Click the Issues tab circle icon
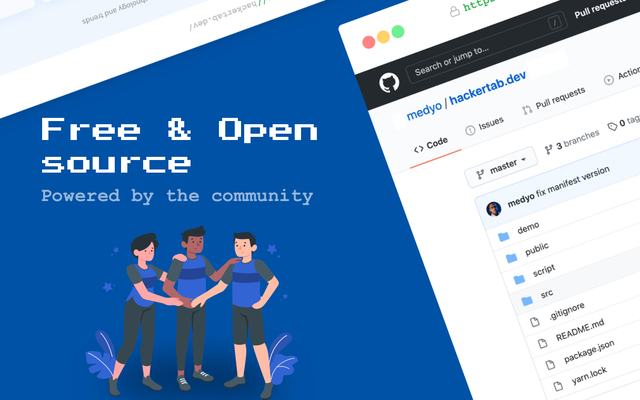 (470, 131)
